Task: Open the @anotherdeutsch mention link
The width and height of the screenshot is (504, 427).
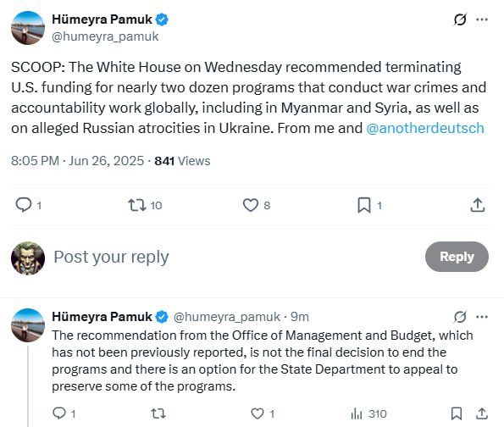Action: coord(425,128)
